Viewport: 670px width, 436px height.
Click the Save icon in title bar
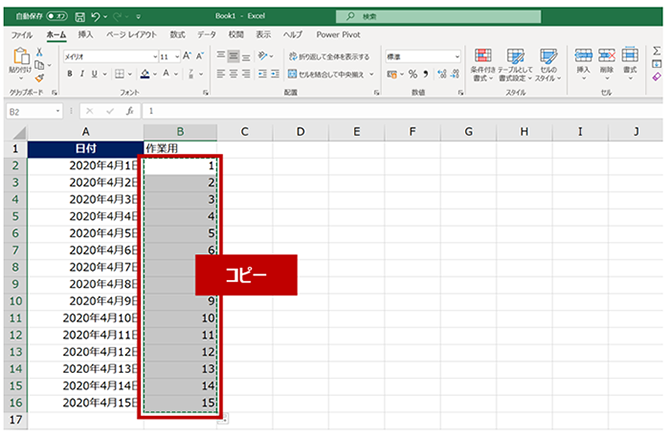79,17
